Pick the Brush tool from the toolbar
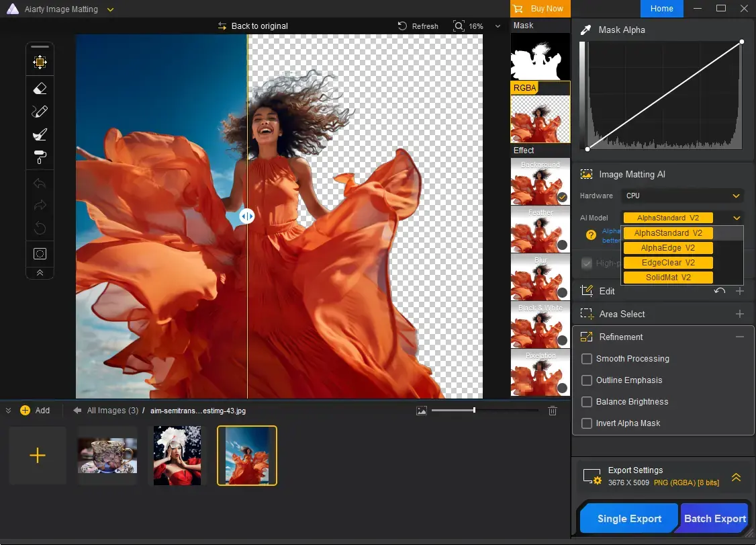Viewport: 756px width, 545px height. click(40, 134)
